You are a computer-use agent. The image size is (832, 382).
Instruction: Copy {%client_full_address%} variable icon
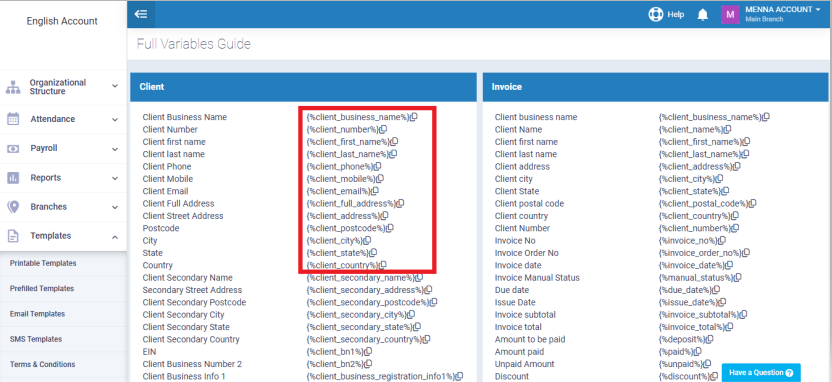(x=401, y=203)
